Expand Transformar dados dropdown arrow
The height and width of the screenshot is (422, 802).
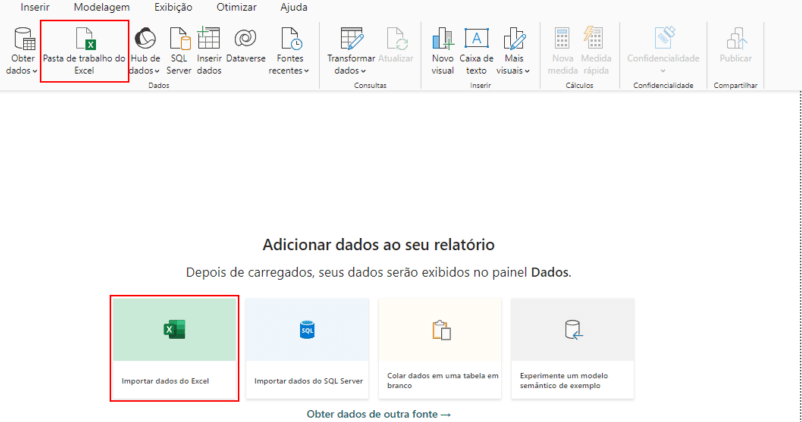pos(363,71)
